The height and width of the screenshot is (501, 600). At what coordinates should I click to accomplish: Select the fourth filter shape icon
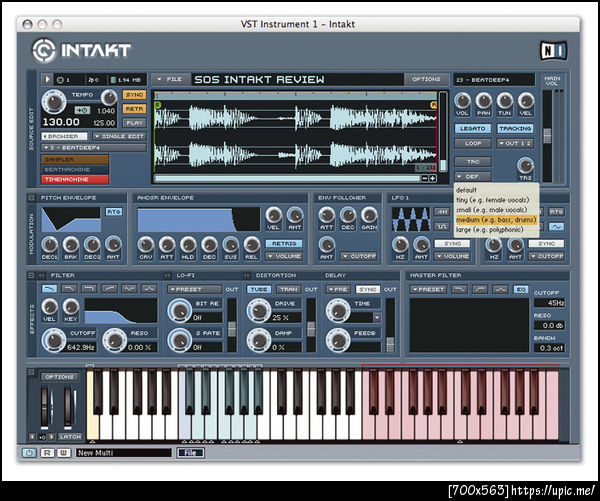tap(109, 289)
